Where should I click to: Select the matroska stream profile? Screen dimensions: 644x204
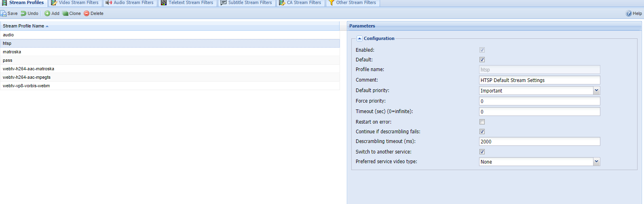click(12, 52)
